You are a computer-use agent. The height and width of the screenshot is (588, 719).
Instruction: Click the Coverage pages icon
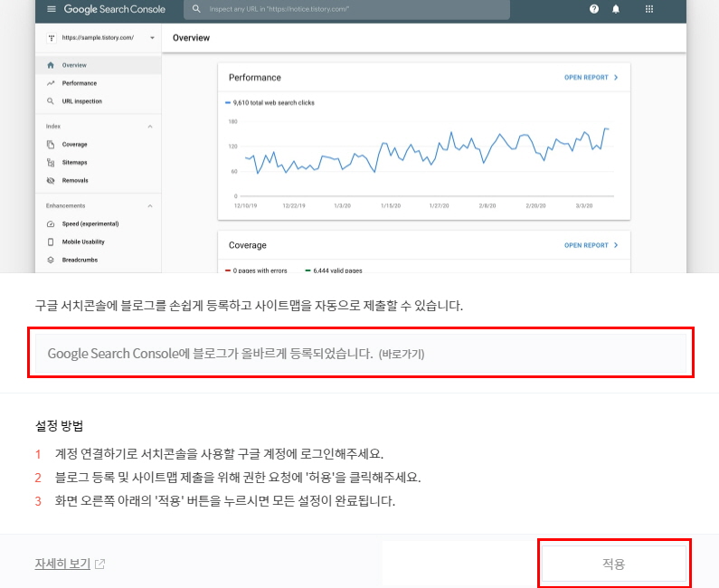pyautogui.click(x=51, y=145)
